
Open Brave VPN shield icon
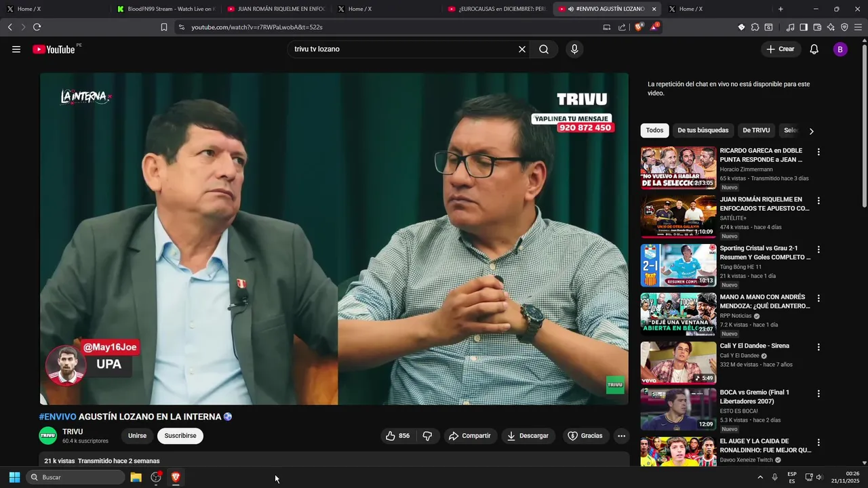click(844, 27)
